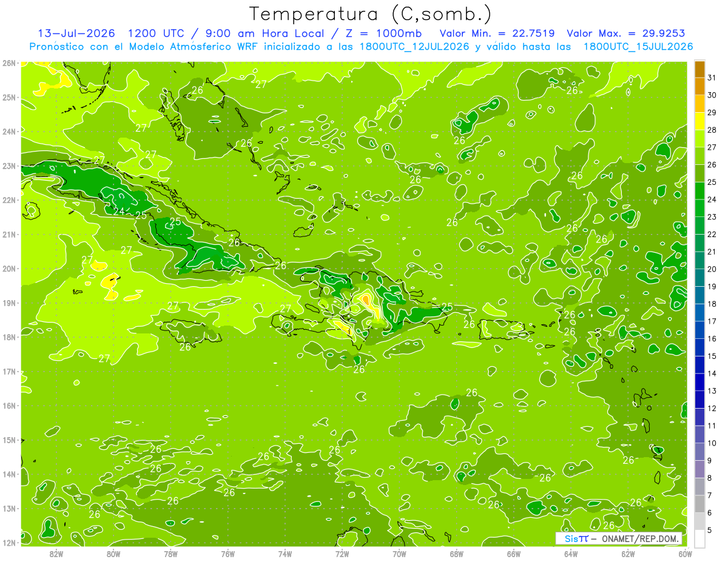
Task: Click the "Temperatura (C,somb.)" chart title
Action: tap(371, 15)
